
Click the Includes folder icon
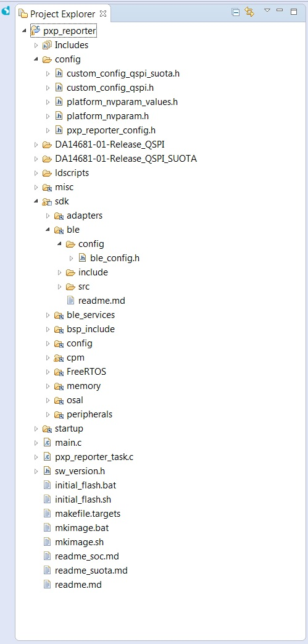click(48, 45)
